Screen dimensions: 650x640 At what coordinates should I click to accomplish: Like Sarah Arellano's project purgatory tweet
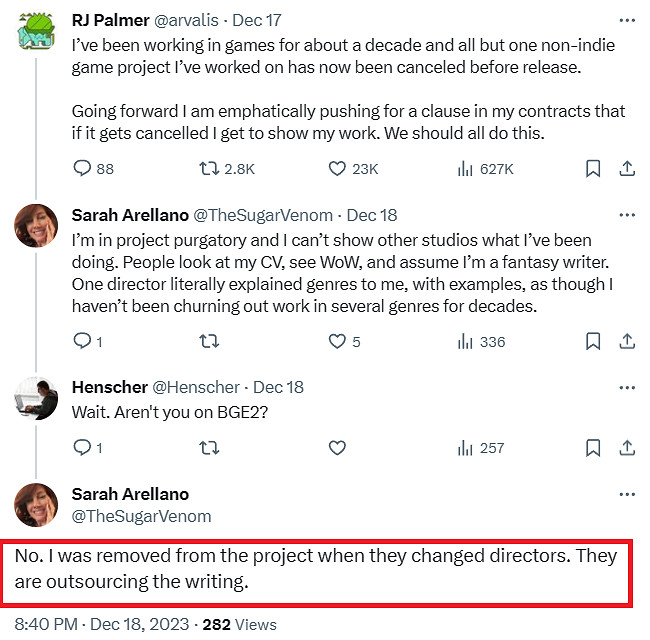338,342
